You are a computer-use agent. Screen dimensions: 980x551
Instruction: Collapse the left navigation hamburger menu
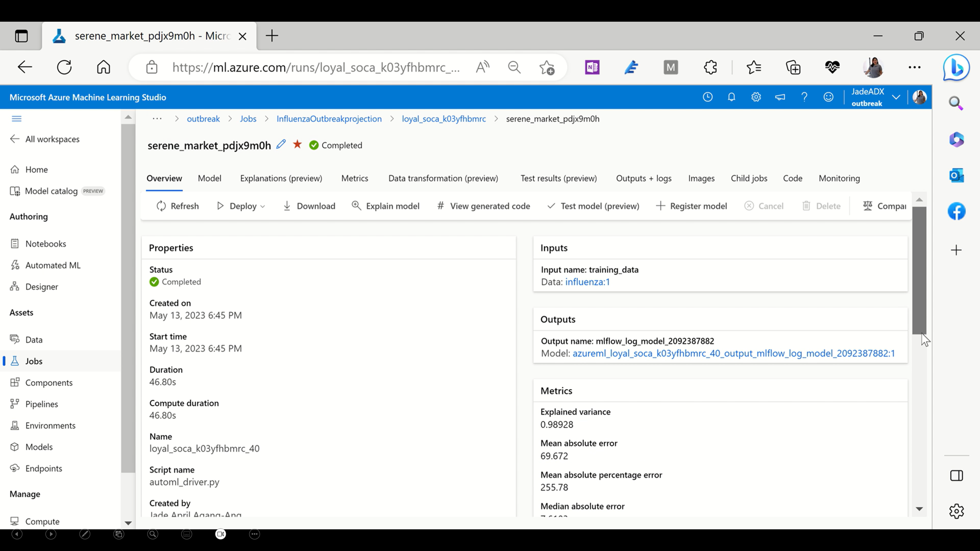pos(16,119)
